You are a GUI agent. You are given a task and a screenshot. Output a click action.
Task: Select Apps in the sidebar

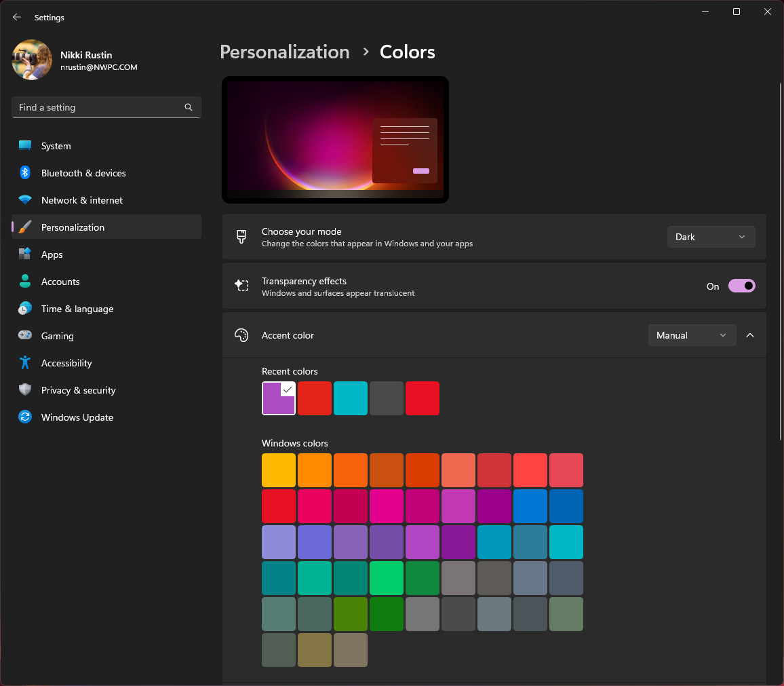(106, 254)
